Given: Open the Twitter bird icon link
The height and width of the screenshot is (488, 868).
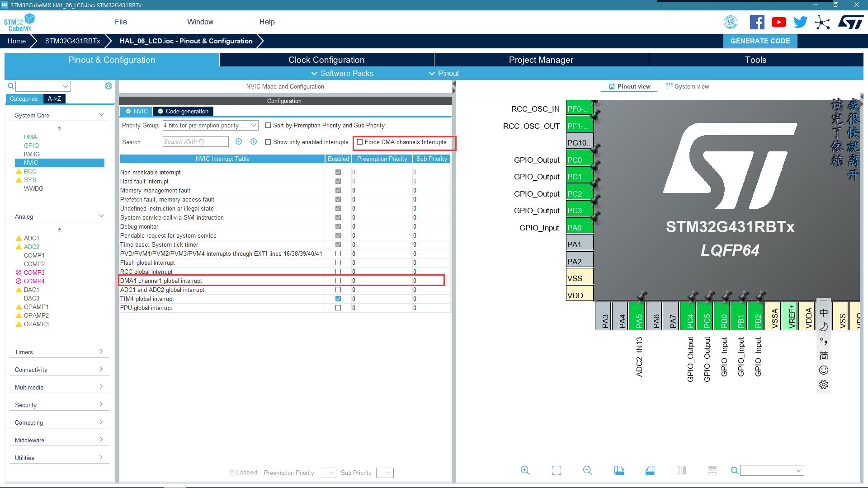Looking at the screenshot, I should pos(800,22).
